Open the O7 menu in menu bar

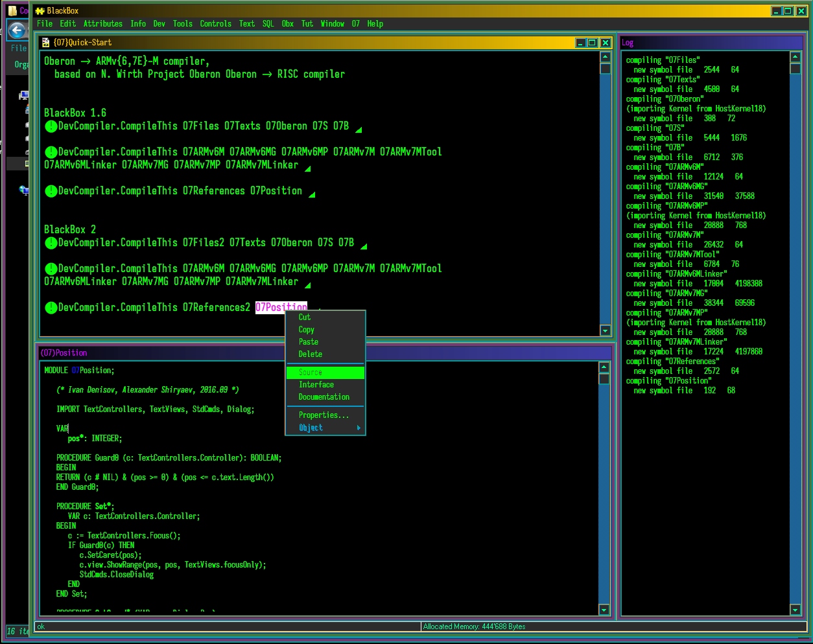pyautogui.click(x=355, y=24)
